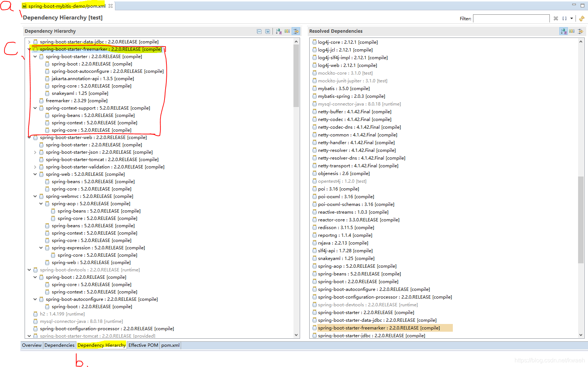Open the dropdown arrow next to Filter

tap(571, 18)
